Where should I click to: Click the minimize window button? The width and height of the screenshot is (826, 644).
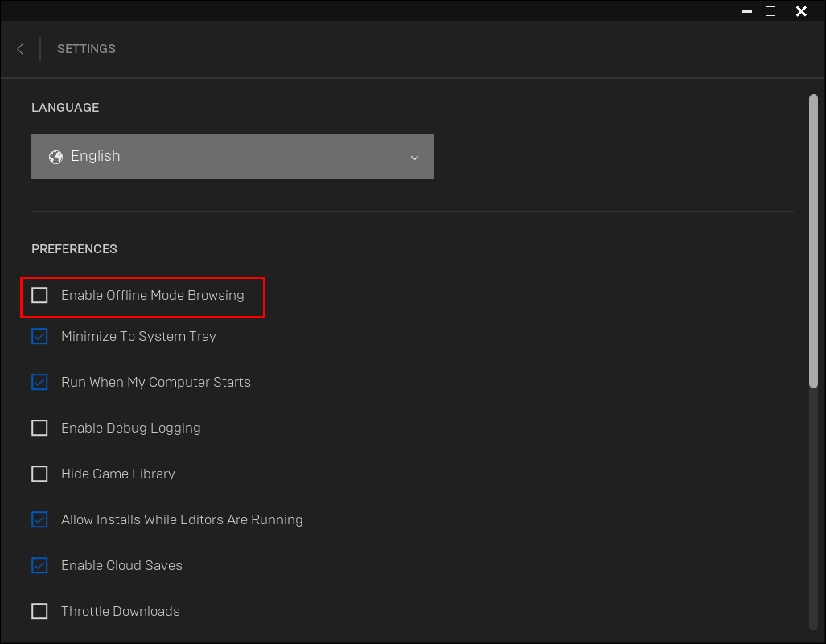746,11
